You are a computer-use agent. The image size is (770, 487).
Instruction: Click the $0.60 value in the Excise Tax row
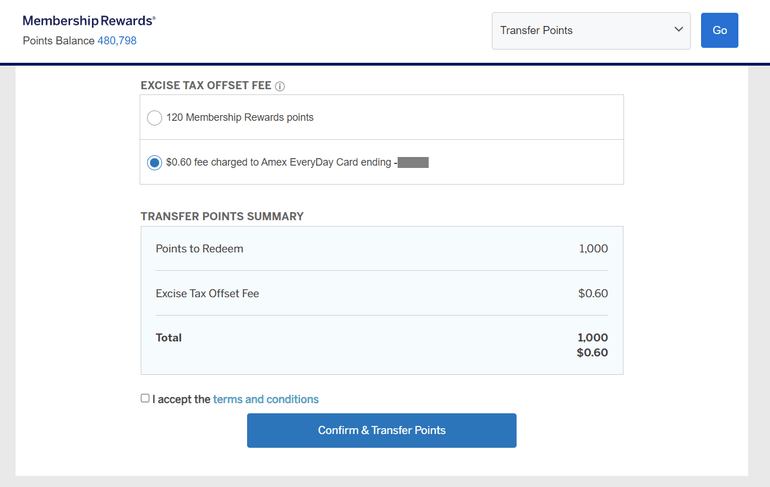tap(593, 294)
